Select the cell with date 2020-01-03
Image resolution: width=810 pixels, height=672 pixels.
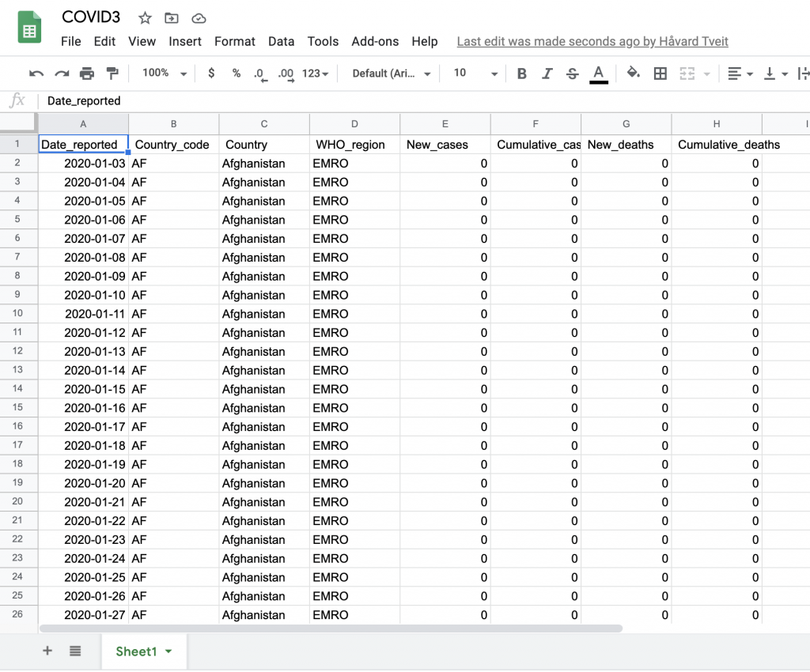pos(83,164)
